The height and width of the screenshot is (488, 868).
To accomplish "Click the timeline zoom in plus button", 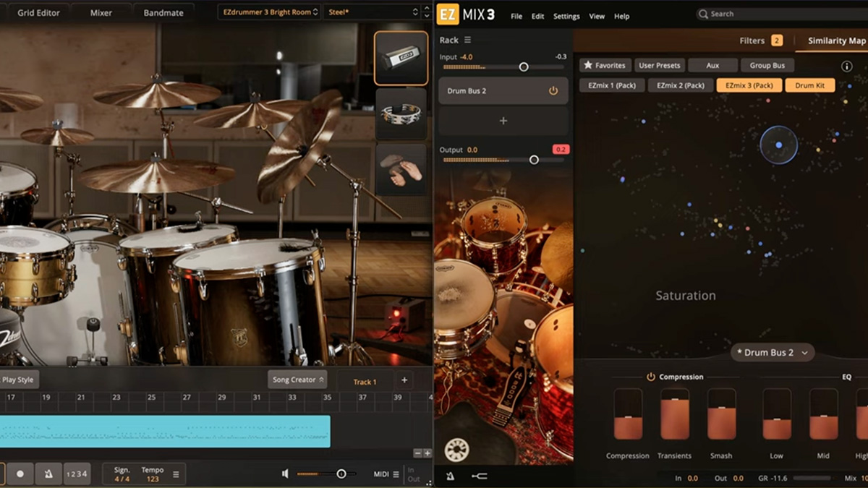I will pos(427,453).
